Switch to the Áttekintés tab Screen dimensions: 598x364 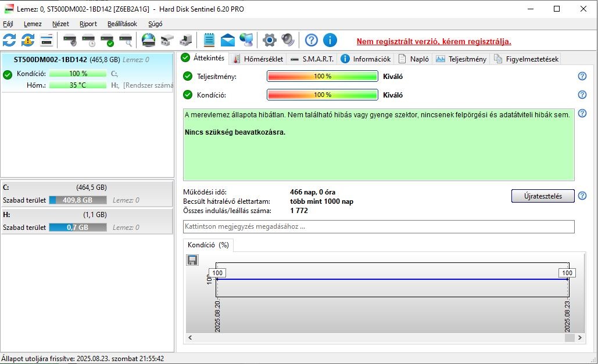tap(203, 58)
